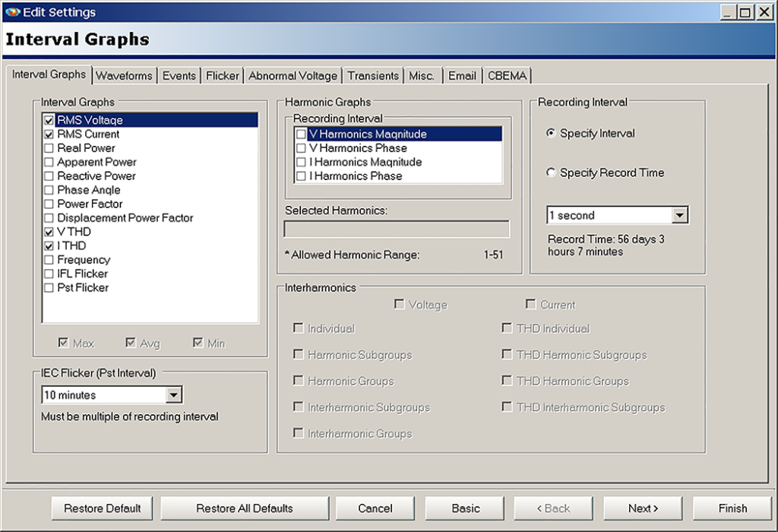The width and height of the screenshot is (778, 532).
Task: Switch to the Waveforms tab
Action: tap(124, 75)
